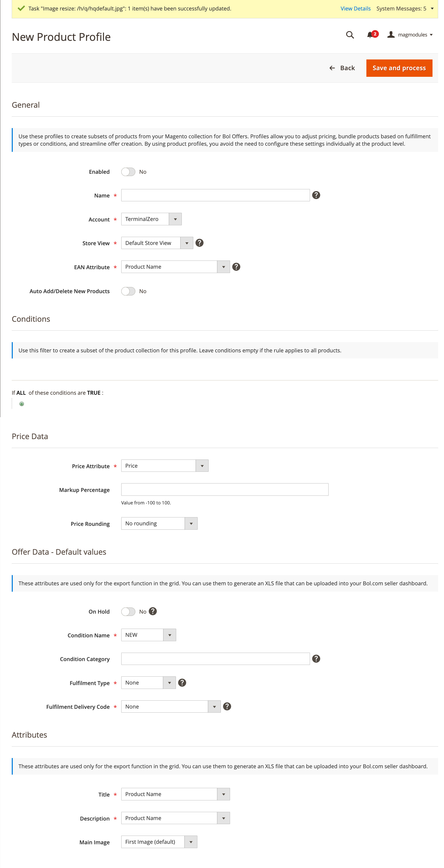The height and width of the screenshot is (868, 444).
Task: Open the magmodules user account menu
Action: pos(410,35)
